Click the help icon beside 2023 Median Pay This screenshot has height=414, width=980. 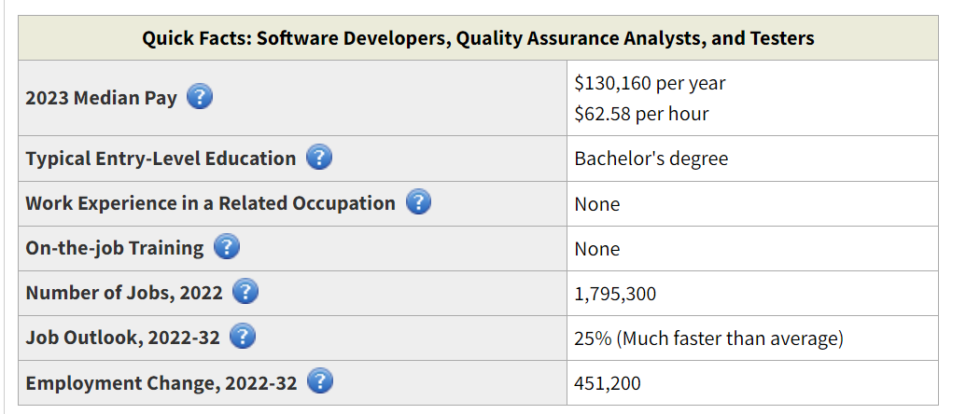(200, 97)
